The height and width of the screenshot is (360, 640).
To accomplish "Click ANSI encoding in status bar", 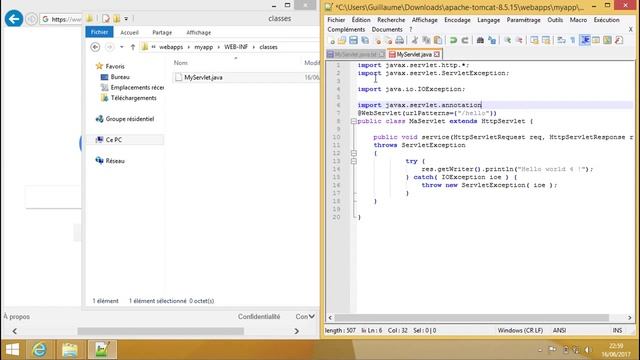I will [559, 330].
